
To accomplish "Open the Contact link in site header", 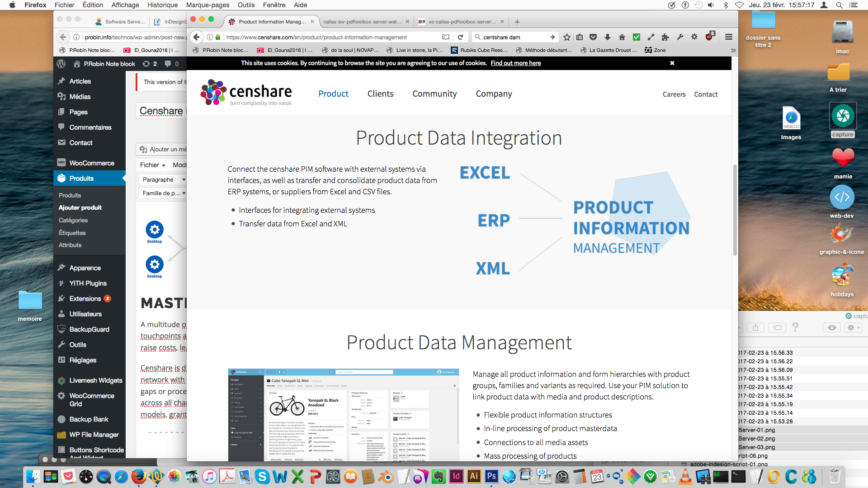I will click(706, 94).
